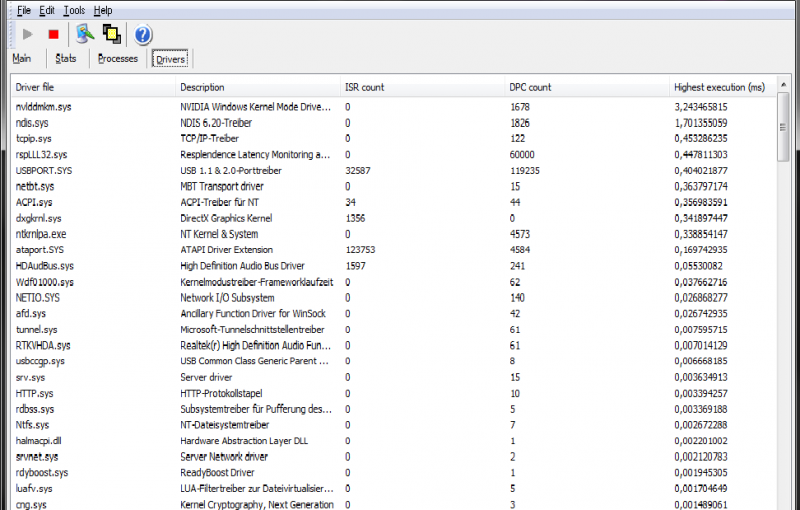The height and width of the screenshot is (510, 800).
Task: Sort by the Description column header
Action: (258, 87)
